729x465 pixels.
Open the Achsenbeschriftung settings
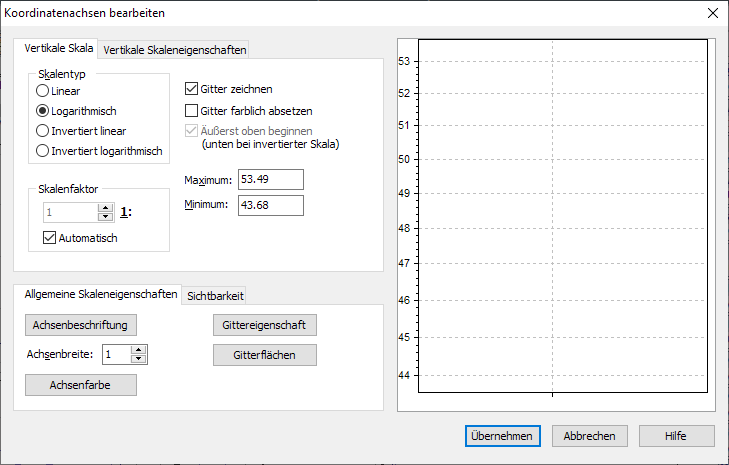pyautogui.click(x=81, y=325)
